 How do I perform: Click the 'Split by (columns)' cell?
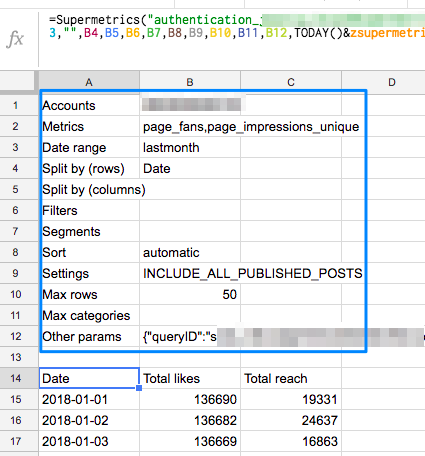pos(89,190)
